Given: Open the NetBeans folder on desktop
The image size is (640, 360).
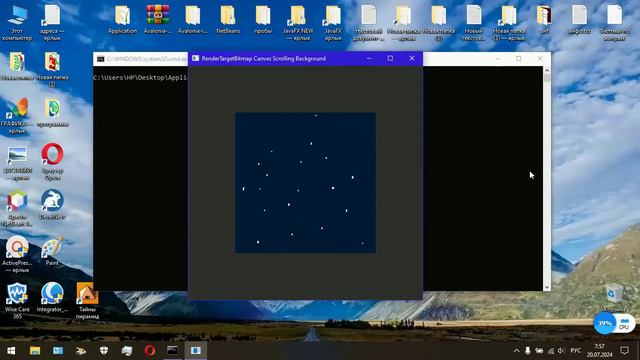Looking at the screenshot, I should point(228,20).
